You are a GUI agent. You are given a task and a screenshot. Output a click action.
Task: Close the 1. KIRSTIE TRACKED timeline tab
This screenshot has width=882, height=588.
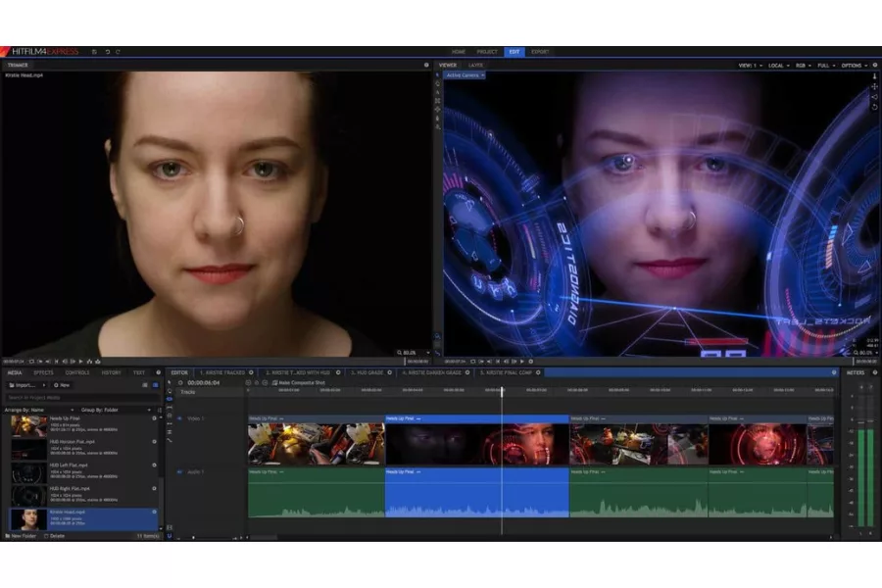click(x=252, y=372)
